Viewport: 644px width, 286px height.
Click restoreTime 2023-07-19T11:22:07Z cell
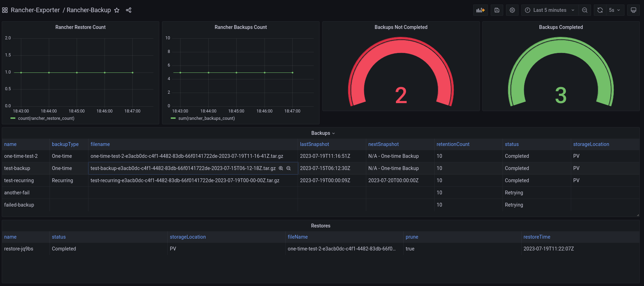(581, 249)
